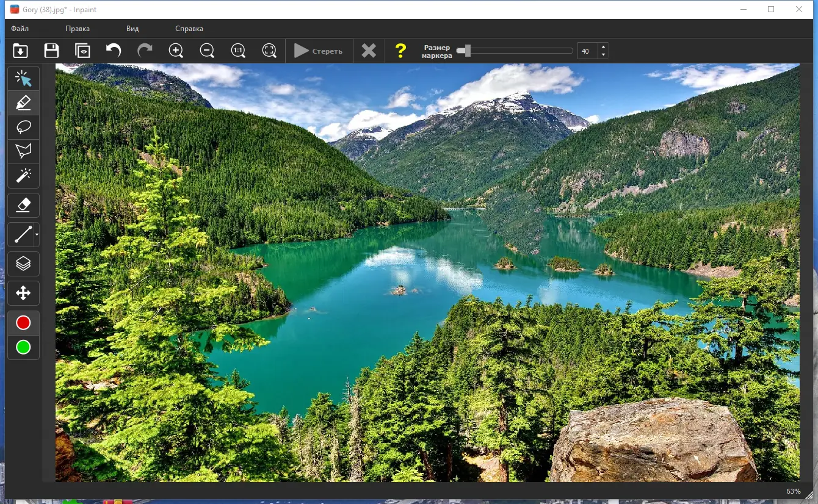Toggle the green marker mode

click(23, 347)
